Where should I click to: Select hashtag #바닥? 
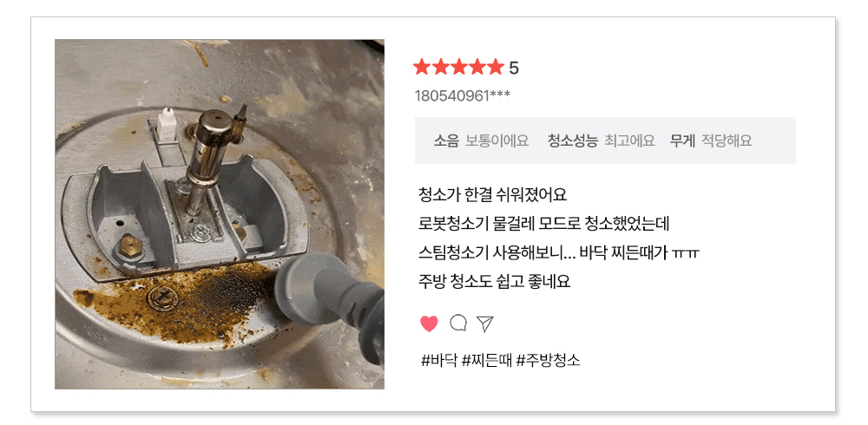tap(439, 361)
